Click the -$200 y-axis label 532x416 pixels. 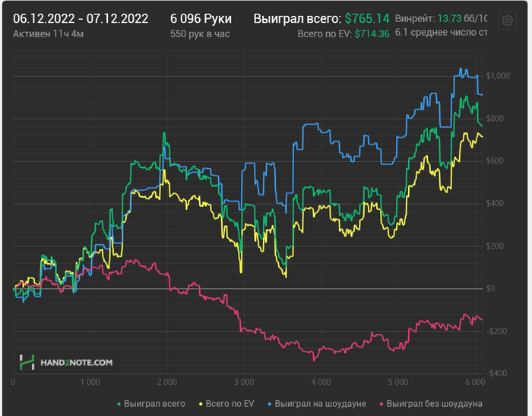point(496,331)
